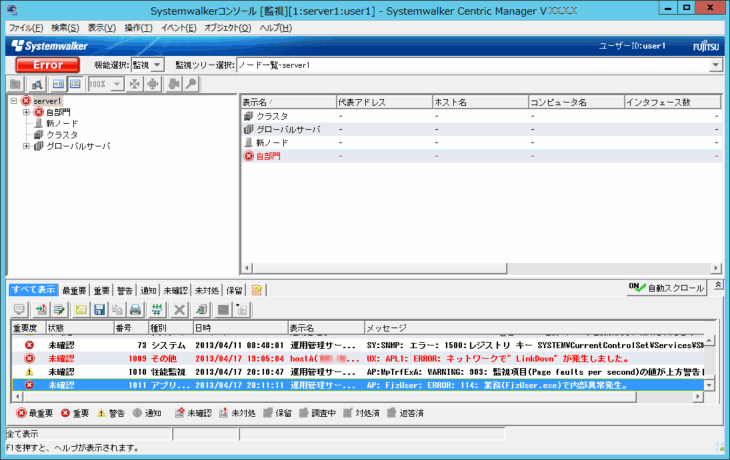This screenshot has height=460, width=730.
Task: Select the red 自部門 row in node list
Action: click(x=481, y=156)
